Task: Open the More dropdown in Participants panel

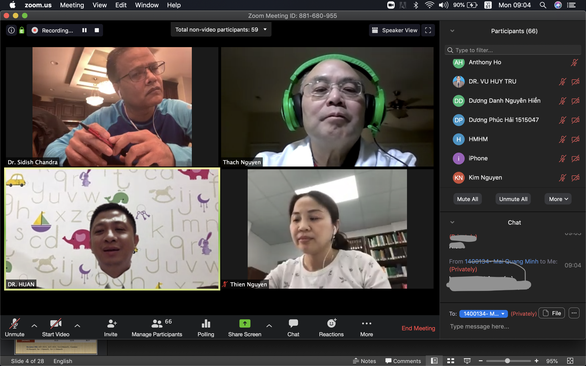Action: (x=558, y=199)
